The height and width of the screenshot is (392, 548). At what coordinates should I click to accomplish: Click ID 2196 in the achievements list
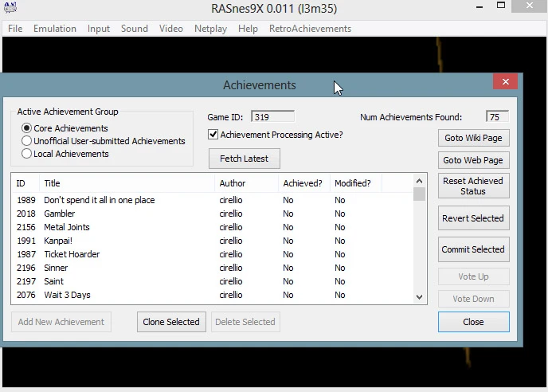(25, 268)
